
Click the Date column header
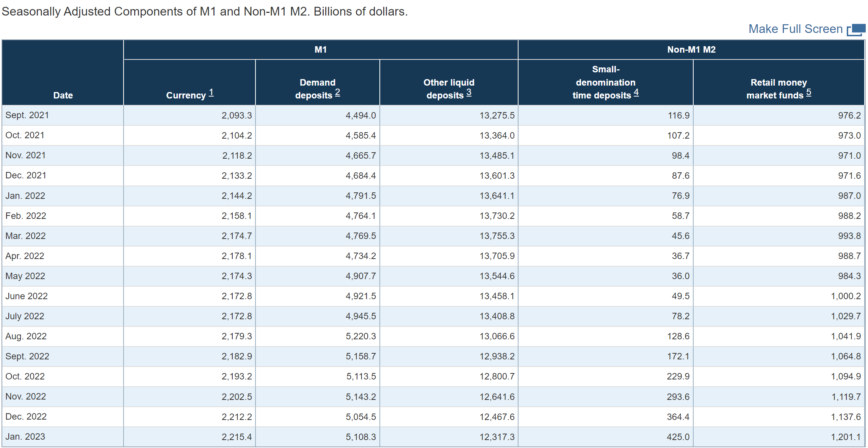pyautogui.click(x=63, y=95)
